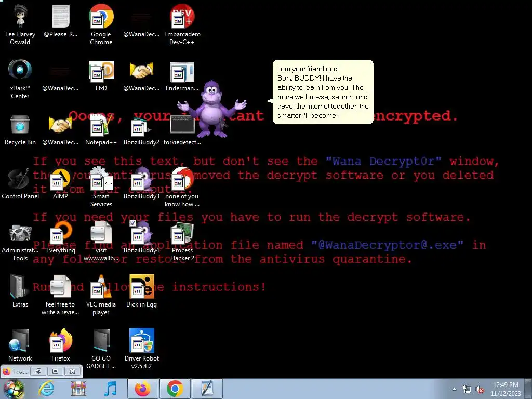Maximize the minimized 'Loa...' Firefox window

(x=55, y=371)
